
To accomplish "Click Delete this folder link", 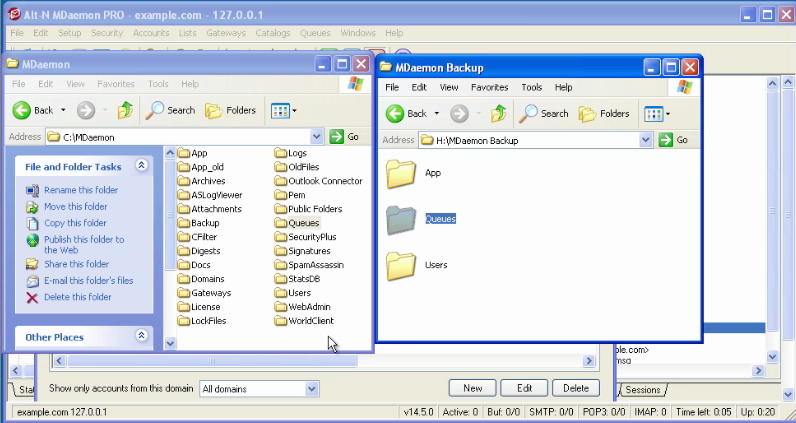I will (x=78, y=297).
